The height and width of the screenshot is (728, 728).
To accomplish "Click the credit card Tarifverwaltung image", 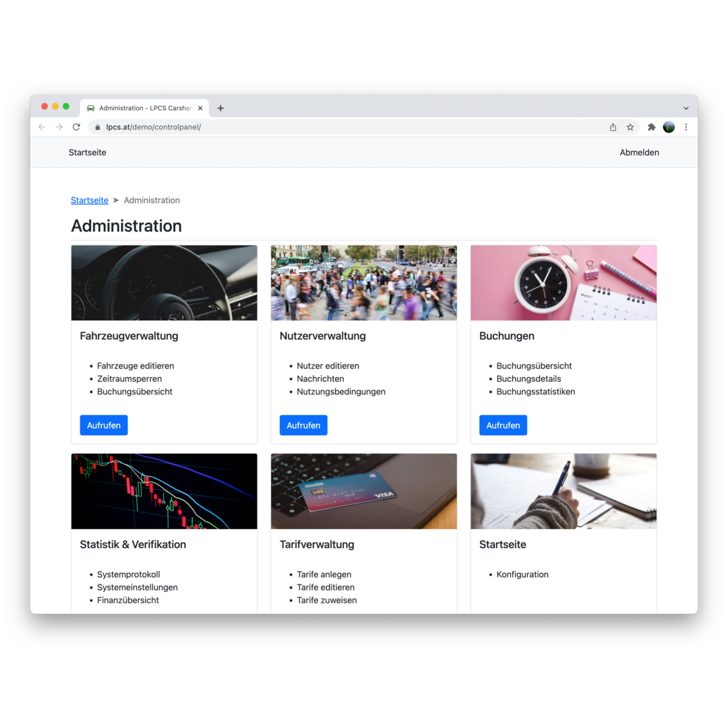I will pyautogui.click(x=364, y=491).
